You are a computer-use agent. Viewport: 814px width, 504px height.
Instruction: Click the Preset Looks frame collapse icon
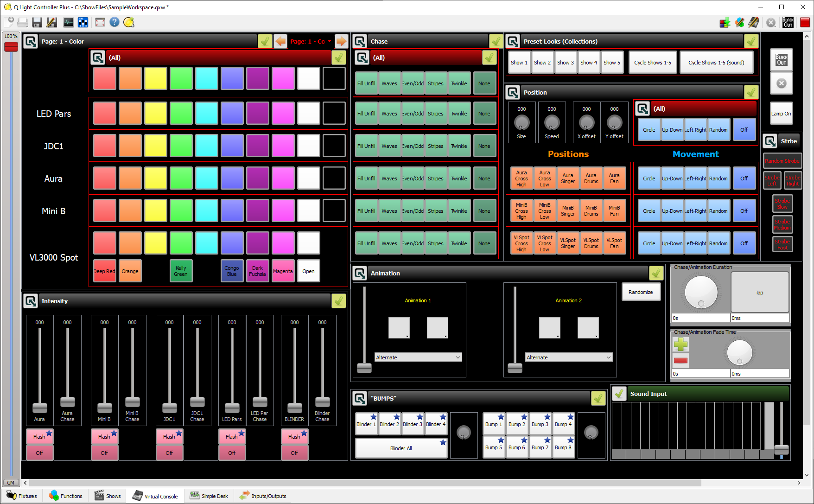513,41
